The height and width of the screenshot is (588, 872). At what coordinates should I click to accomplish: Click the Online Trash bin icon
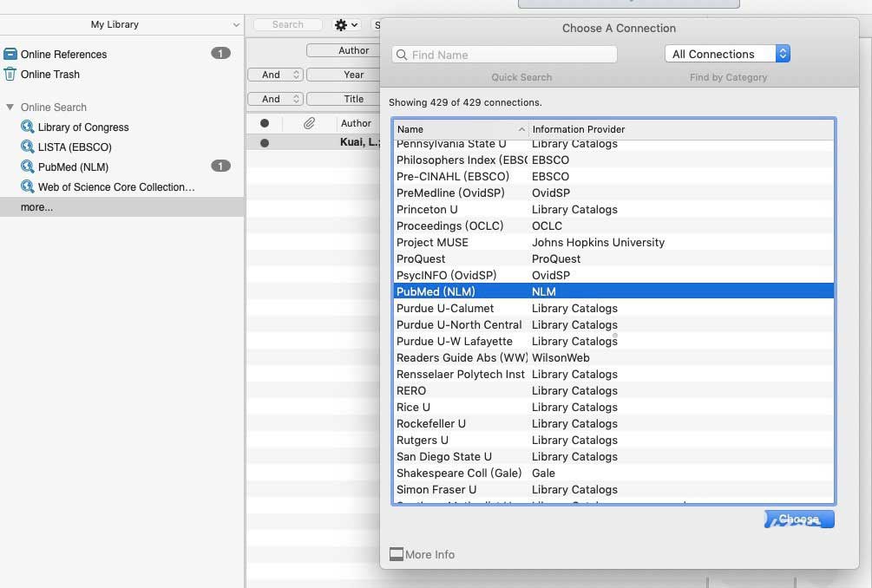(x=10, y=75)
